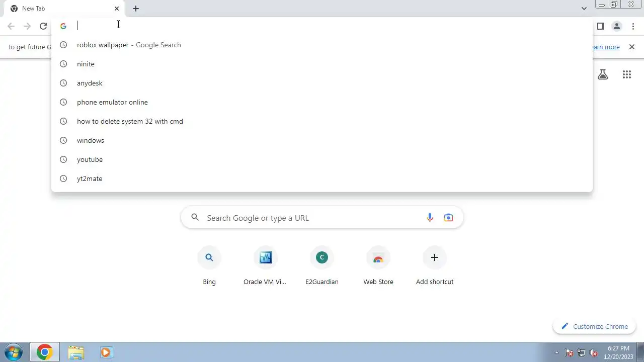
Task: Open the taskbar clock and date
Action: click(618, 352)
